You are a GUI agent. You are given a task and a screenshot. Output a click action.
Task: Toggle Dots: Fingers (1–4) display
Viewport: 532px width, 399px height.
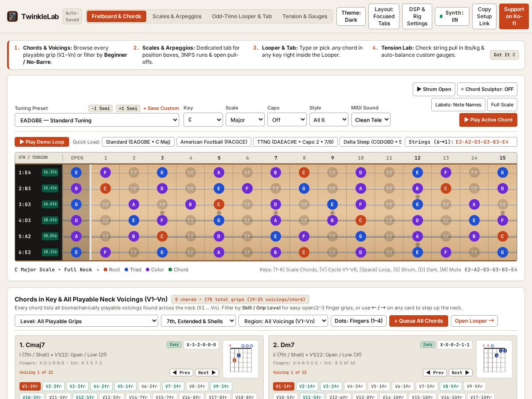(x=359, y=321)
